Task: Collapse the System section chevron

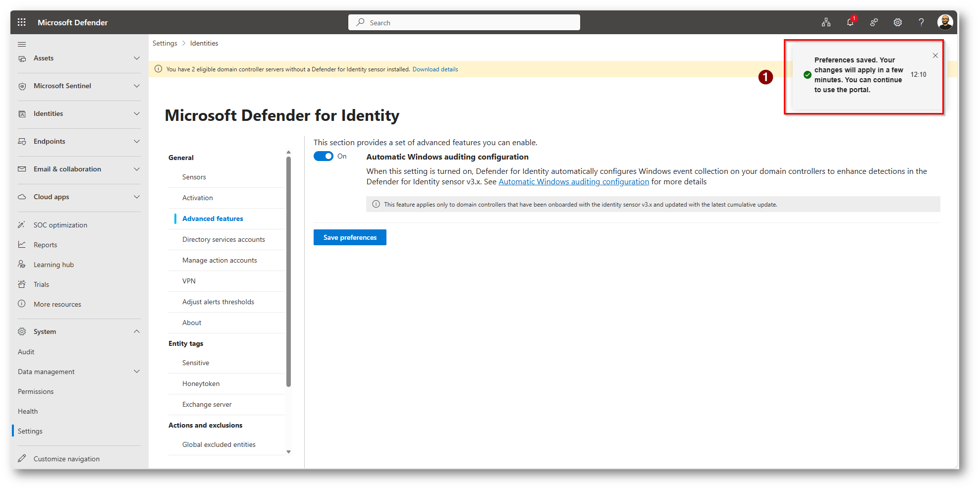Action: coord(137,331)
